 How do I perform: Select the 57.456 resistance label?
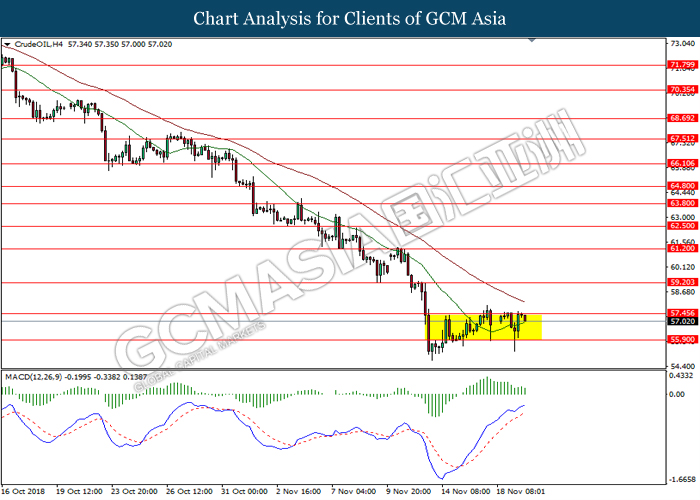click(x=682, y=313)
